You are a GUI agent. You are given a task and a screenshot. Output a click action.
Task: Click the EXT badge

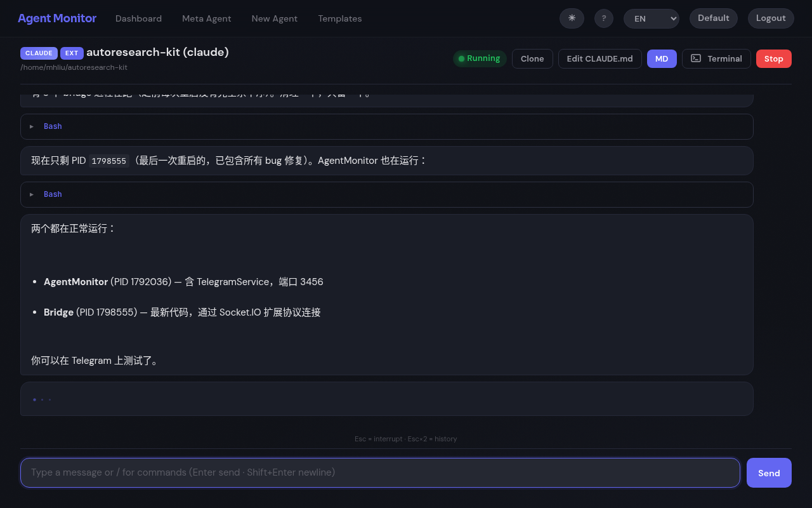coord(72,53)
